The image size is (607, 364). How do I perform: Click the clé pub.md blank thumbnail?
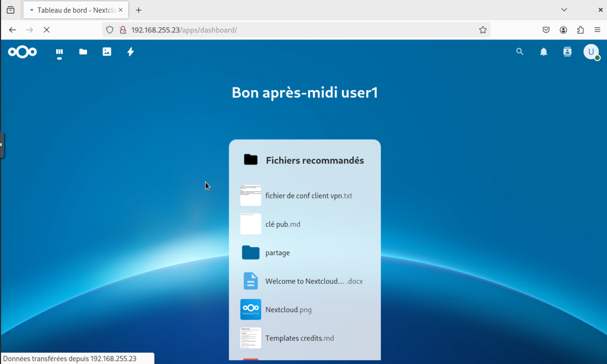coord(251,224)
